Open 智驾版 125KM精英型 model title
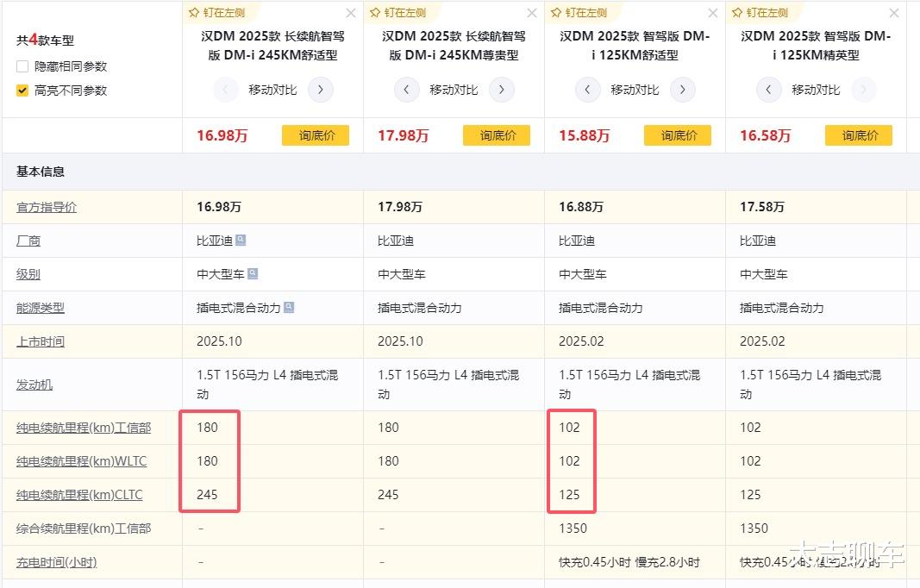 tap(816, 46)
